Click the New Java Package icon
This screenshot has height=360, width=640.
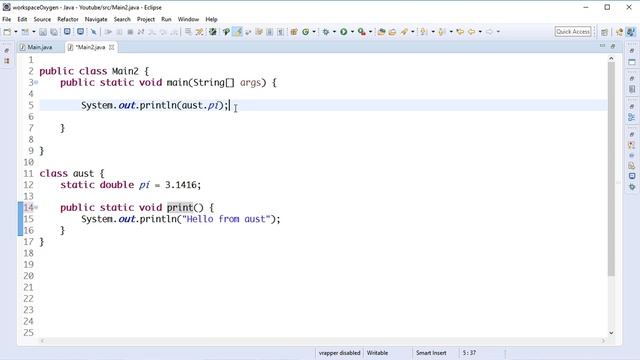point(294,32)
